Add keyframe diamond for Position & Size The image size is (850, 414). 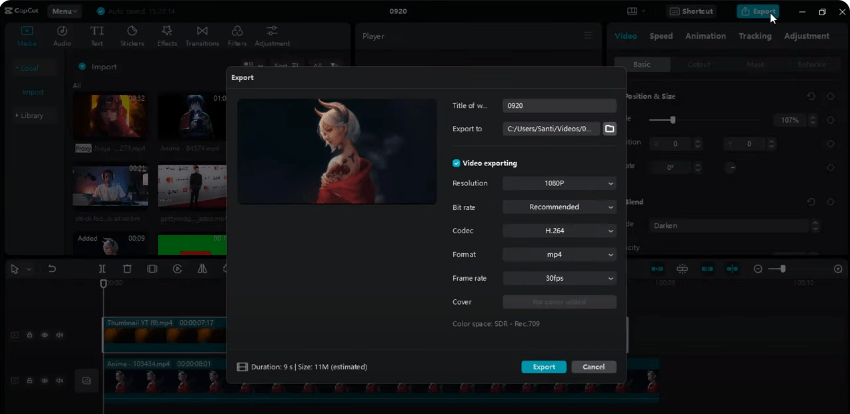830,96
